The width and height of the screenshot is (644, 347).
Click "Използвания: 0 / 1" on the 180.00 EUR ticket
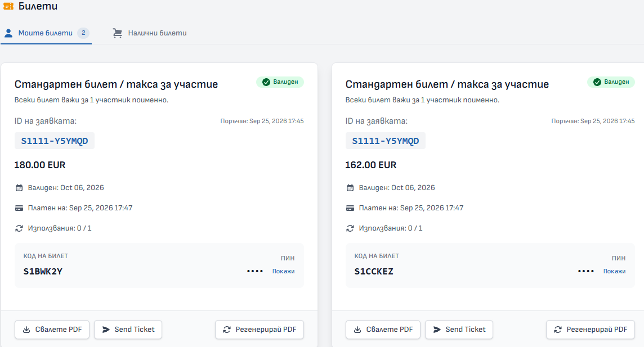click(60, 228)
